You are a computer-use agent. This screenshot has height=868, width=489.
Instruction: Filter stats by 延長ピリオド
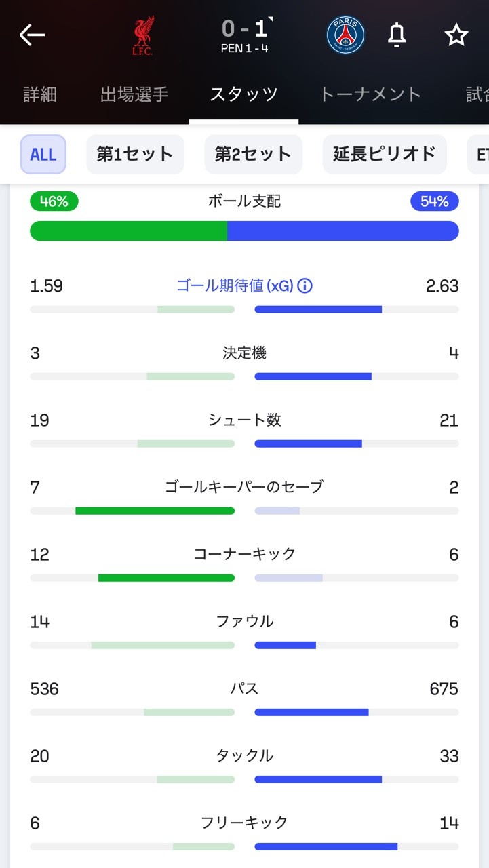pyautogui.click(x=385, y=155)
